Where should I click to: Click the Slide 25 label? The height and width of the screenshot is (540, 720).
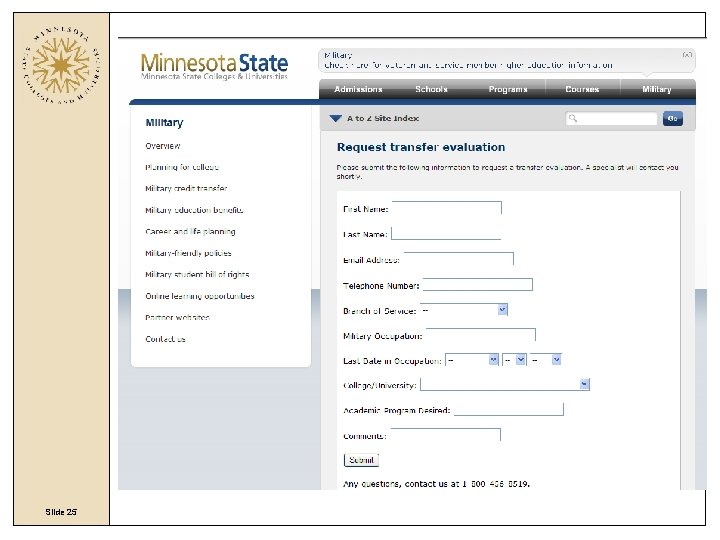click(61, 512)
